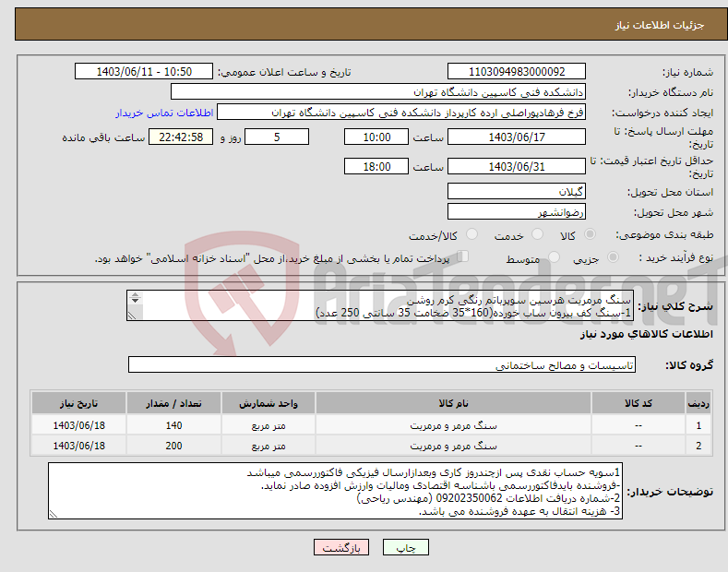Click the ردیف column header
The height and width of the screenshot is (572, 728).
(698, 403)
